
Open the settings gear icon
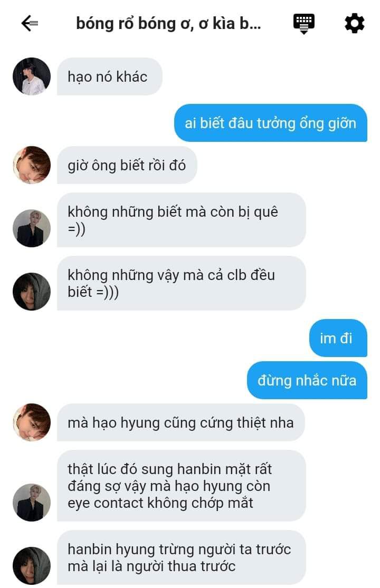[355, 23]
